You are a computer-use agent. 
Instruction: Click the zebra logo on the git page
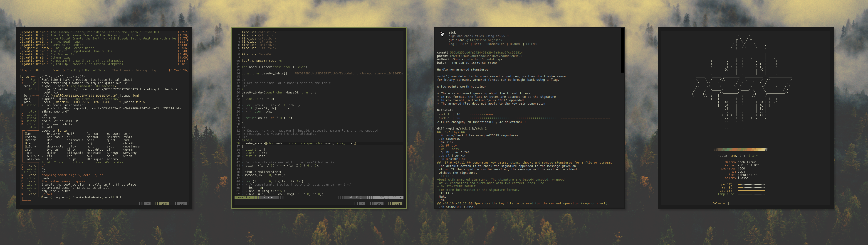click(442, 34)
